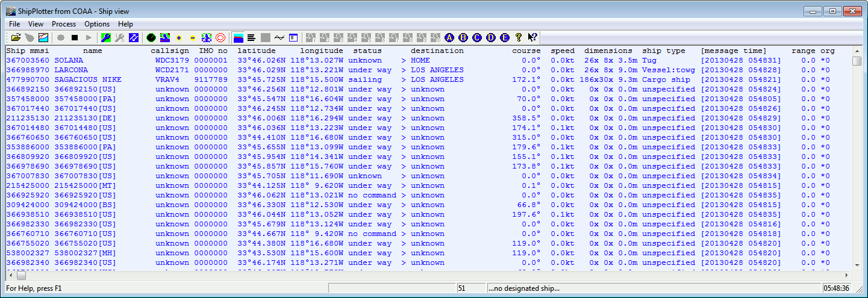Image resolution: width=868 pixels, height=298 pixels.
Task: Click the red concentric circles icon
Action: (220, 37)
